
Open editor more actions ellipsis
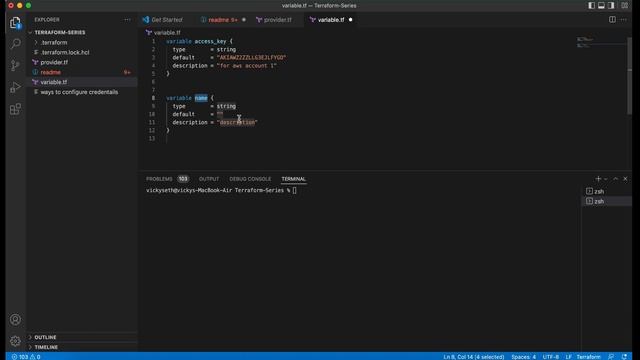624,20
